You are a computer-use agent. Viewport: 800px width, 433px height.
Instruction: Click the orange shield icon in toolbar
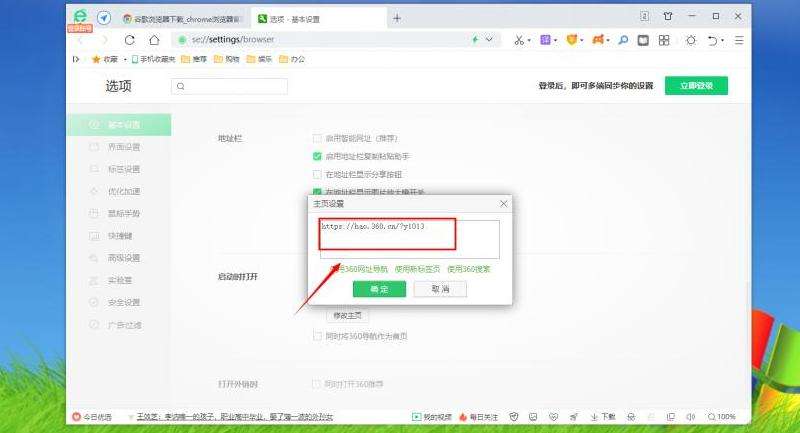click(572, 40)
